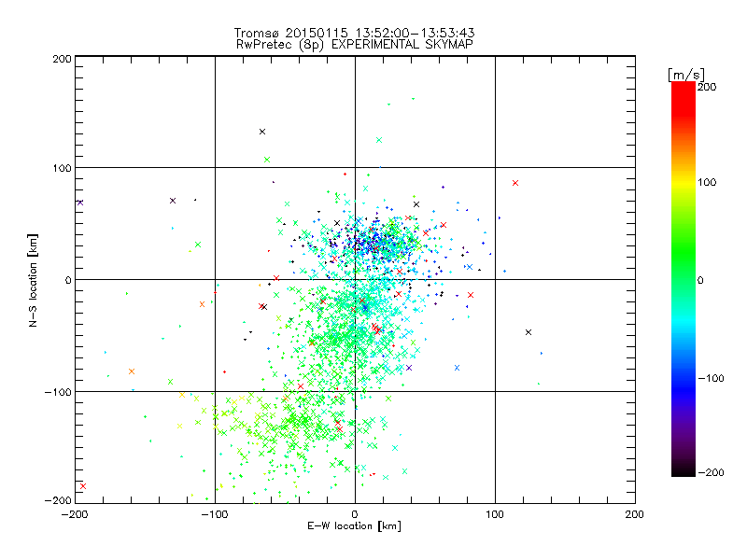The image size is (747, 560).
Task: Click the y-axis tick label −200
Action: pyautogui.click(x=58, y=500)
